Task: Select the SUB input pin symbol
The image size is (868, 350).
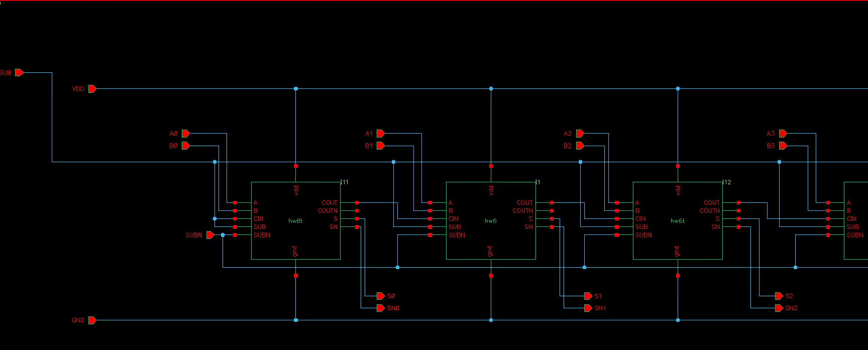Action: [x=19, y=73]
